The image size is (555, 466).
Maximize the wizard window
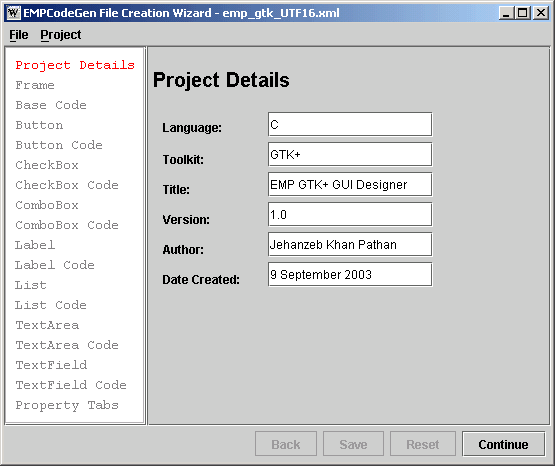(523, 13)
